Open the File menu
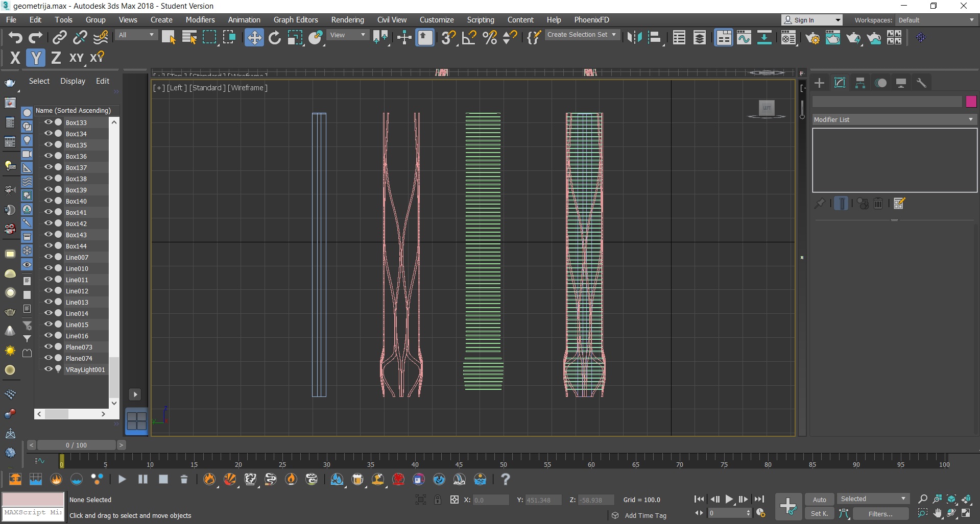 click(11, 20)
